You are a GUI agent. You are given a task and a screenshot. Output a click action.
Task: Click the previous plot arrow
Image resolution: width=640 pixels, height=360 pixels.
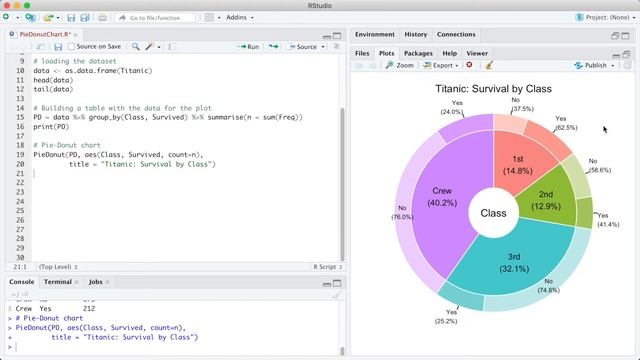[359, 65]
